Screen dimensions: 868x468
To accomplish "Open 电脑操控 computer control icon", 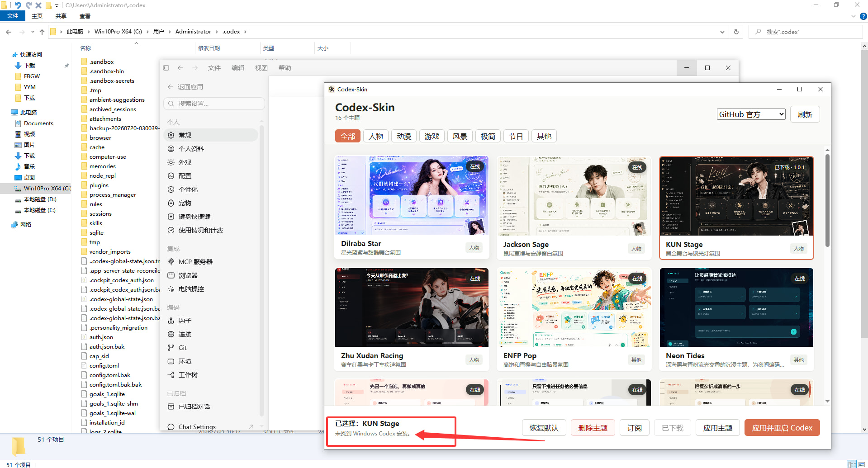I will [x=171, y=289].
